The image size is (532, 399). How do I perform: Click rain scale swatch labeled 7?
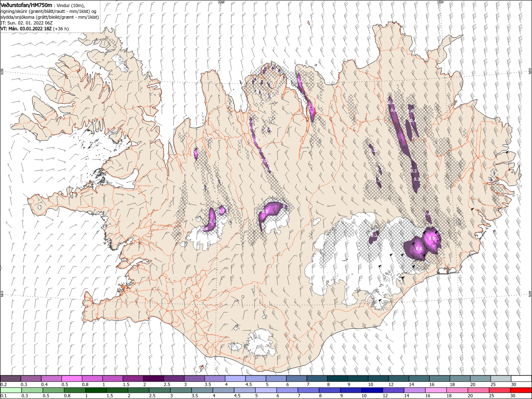click(308, 390)
